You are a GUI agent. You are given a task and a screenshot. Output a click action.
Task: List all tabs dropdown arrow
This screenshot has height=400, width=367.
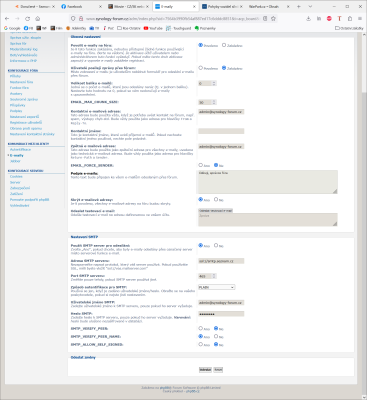coord(310,6)
